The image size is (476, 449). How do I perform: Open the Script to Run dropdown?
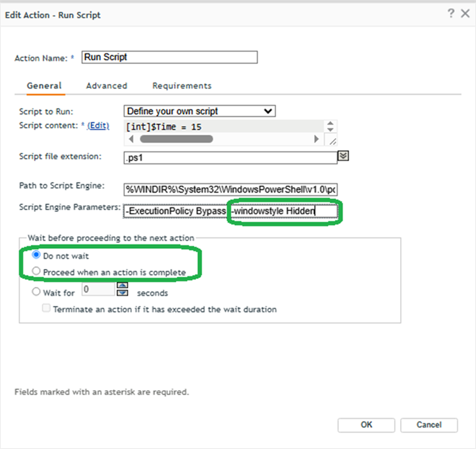[268, 111]
